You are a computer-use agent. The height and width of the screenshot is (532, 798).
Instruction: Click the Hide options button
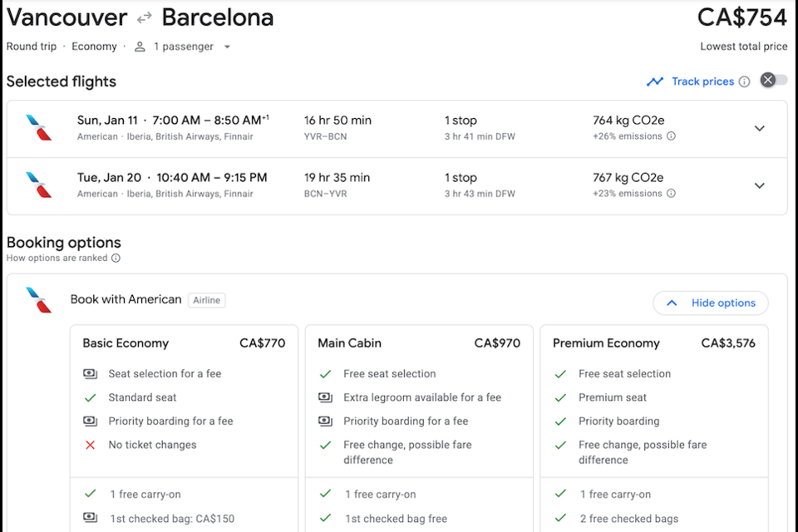tap(711, 303)
